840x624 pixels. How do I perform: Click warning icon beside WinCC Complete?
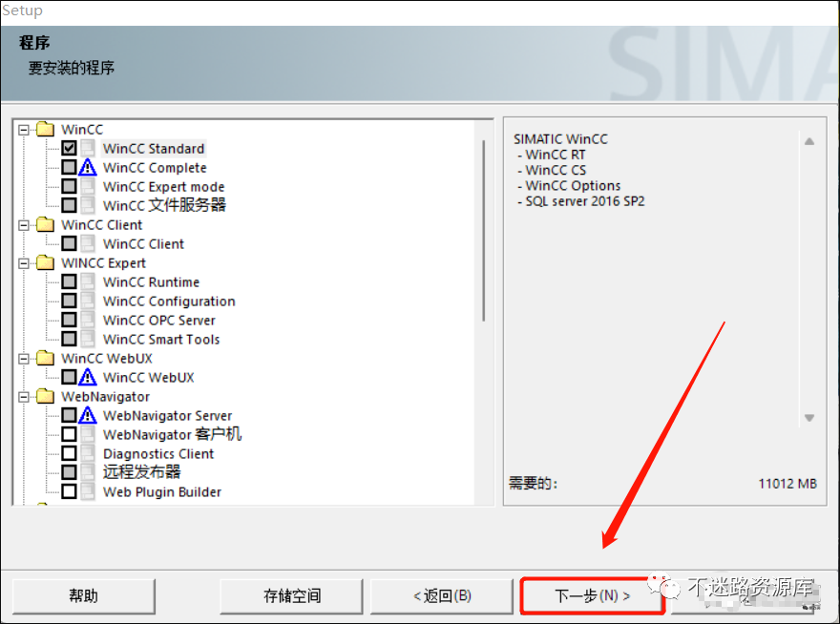[87, 168]
